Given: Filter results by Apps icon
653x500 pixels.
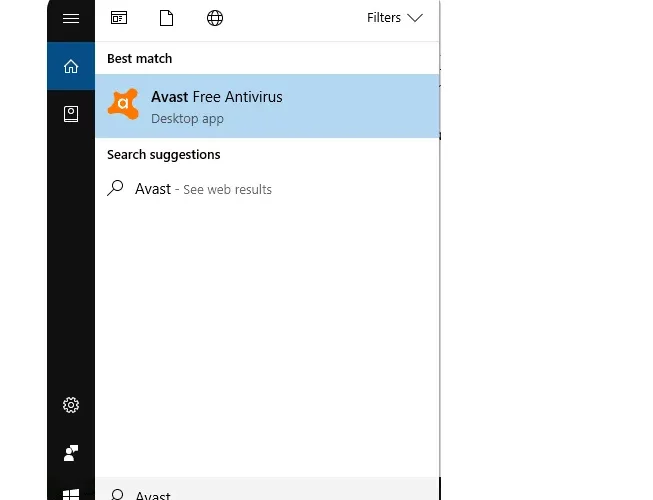Looking at the screenshot, I should (119, 18).
